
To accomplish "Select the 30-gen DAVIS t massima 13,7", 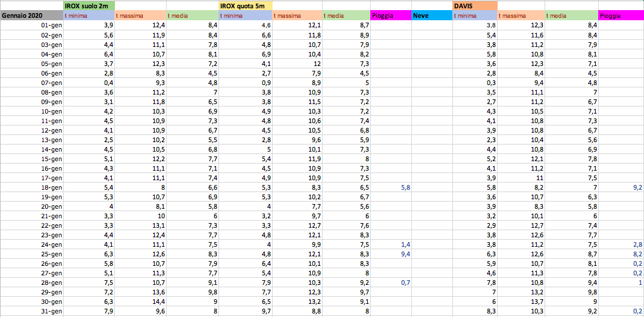I will point(521,302).
